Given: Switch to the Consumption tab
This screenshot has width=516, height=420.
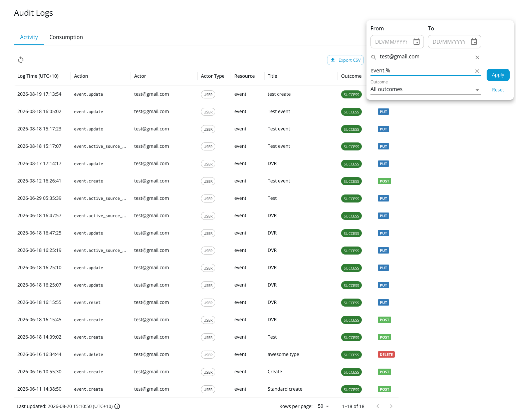Looking at the screenshot, I should point(66,37).
